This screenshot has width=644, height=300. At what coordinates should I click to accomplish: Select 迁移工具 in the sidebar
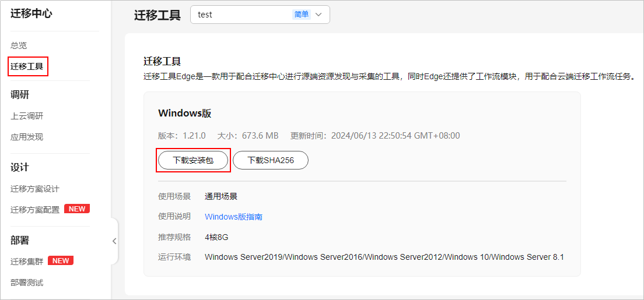click(x=27, y=66)
